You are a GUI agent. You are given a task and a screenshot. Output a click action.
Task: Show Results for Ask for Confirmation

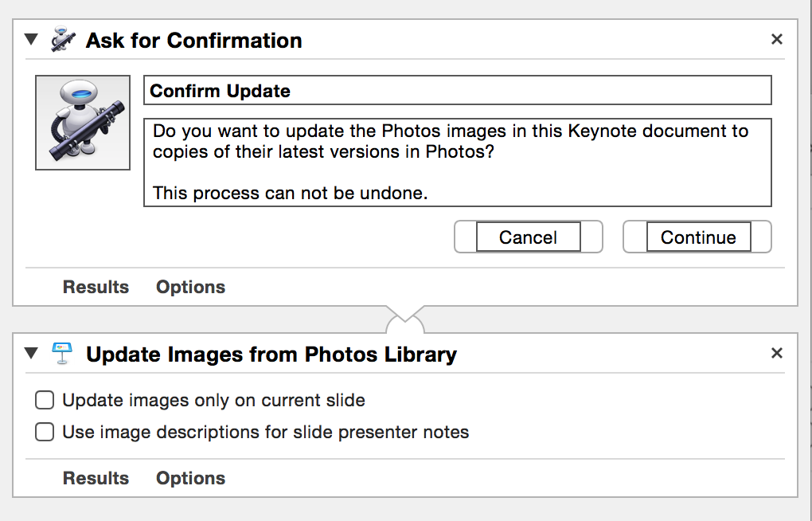96,287
